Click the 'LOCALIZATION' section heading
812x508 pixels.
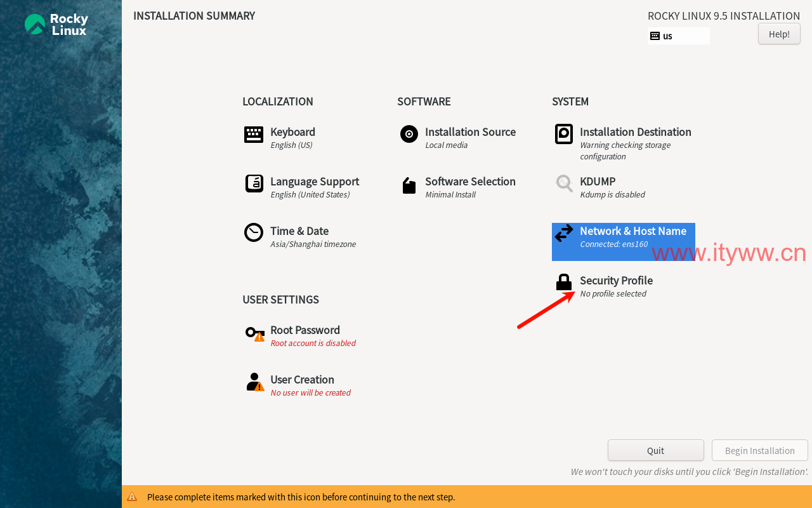[278, 102]
